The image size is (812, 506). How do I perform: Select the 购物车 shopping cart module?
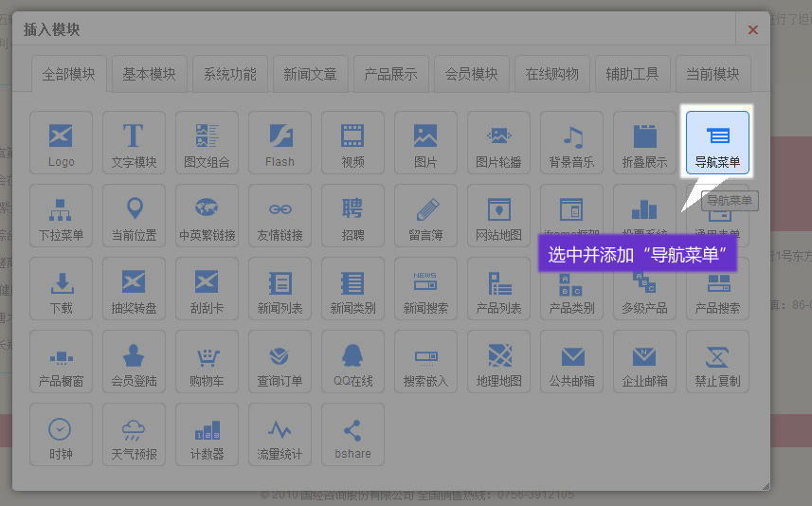pos(207,362)
